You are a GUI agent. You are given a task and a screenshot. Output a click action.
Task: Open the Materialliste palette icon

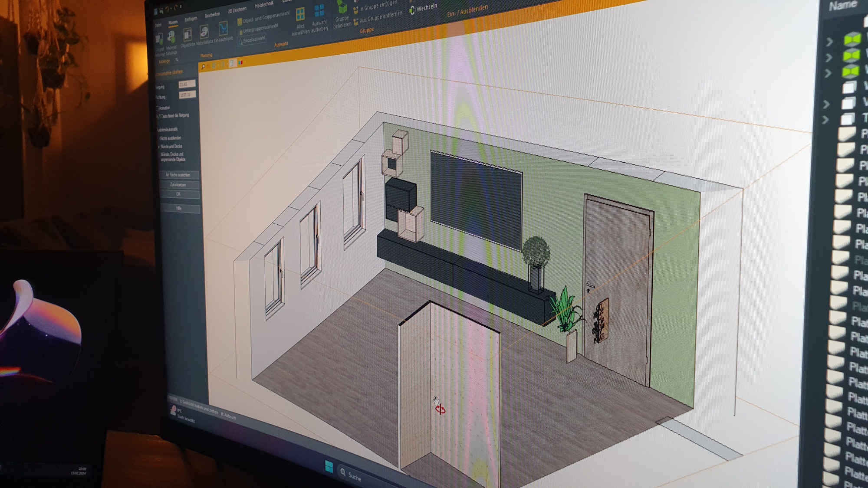pyautogui.click(x=204, y=32)
